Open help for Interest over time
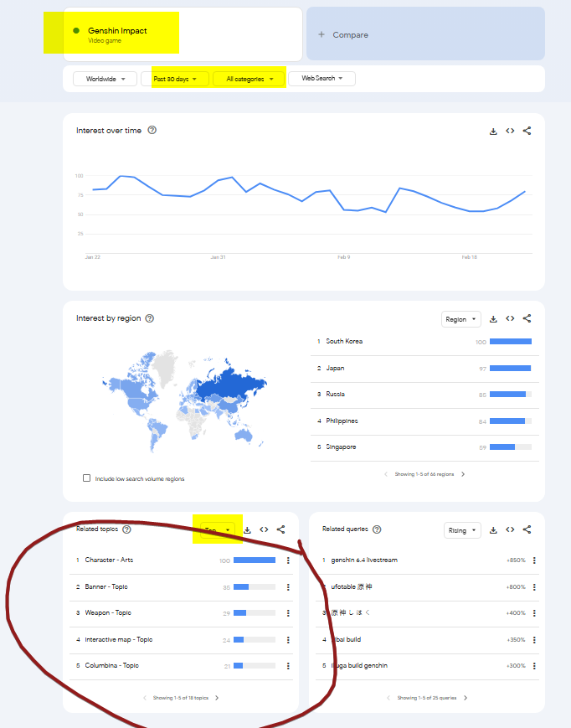 [x=152, y=130]
